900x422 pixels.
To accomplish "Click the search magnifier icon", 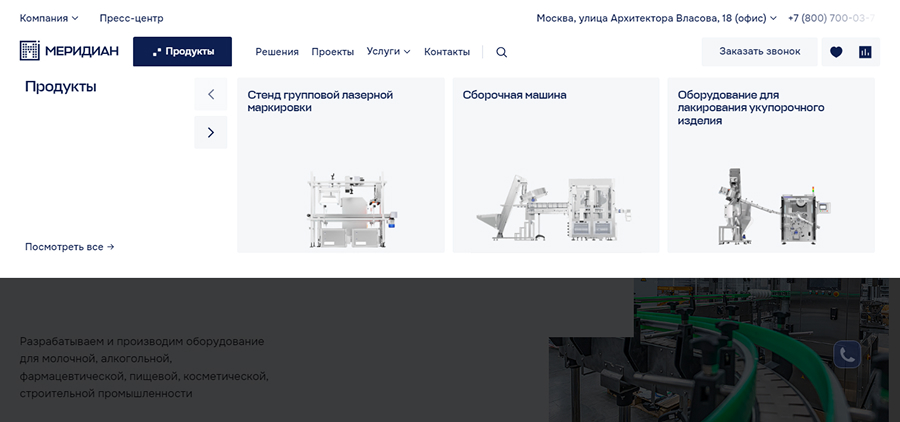I will (x=501, y=52).
